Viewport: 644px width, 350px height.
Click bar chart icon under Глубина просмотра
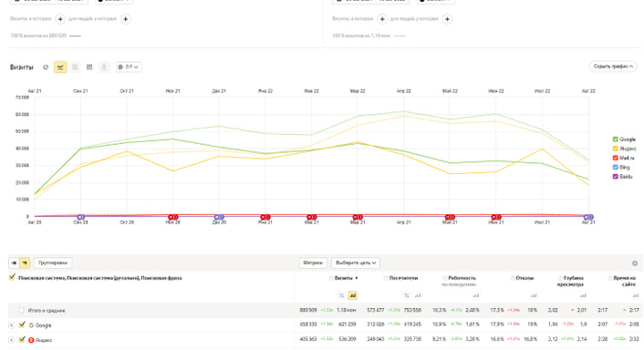(583, 295)
